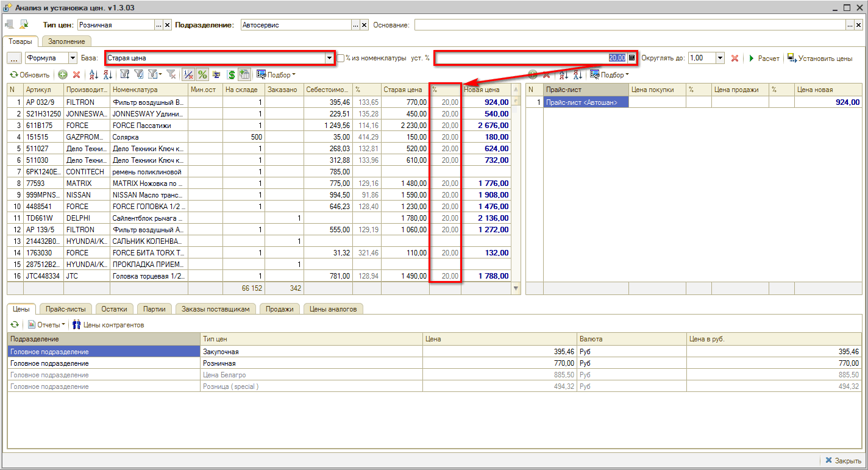Click the second filter funnel icon with checkmark
The image size is (868, 470).
click(x=139, y=75)
